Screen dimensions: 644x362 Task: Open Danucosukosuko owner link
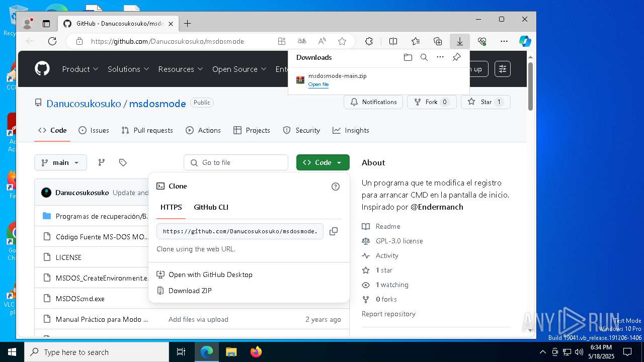click(x=84, y=104)
